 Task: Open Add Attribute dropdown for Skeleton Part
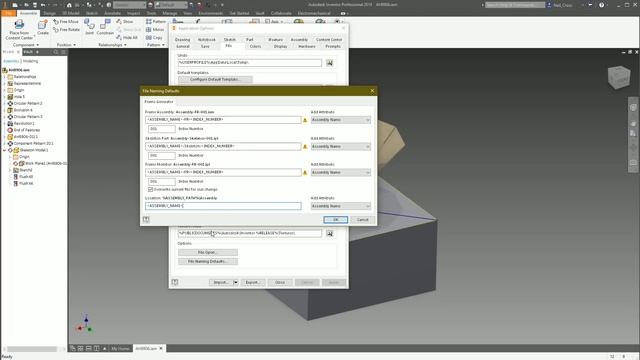(341, 147)
